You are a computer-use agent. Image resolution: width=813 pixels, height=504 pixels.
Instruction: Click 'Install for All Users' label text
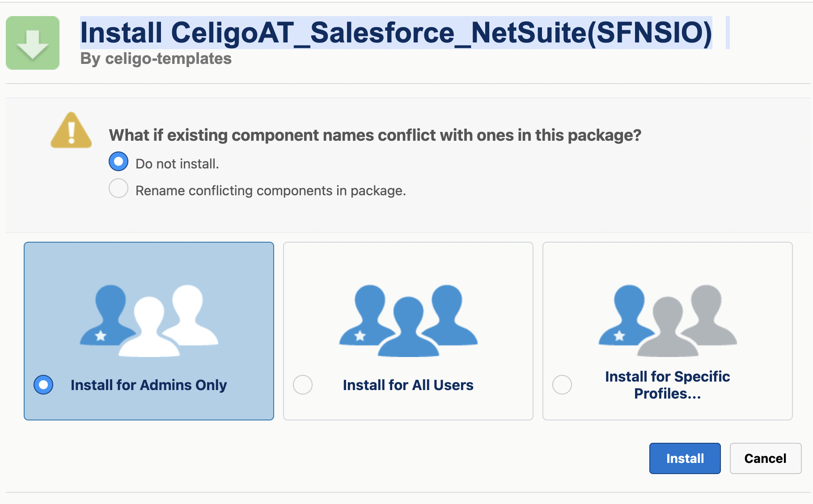click(x=408, y=385)
